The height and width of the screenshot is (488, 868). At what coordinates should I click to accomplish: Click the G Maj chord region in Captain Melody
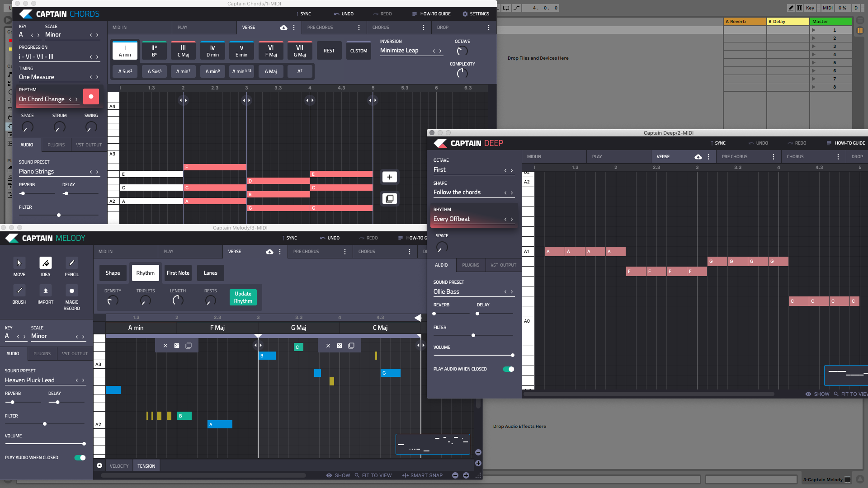(x=298, y=328)
